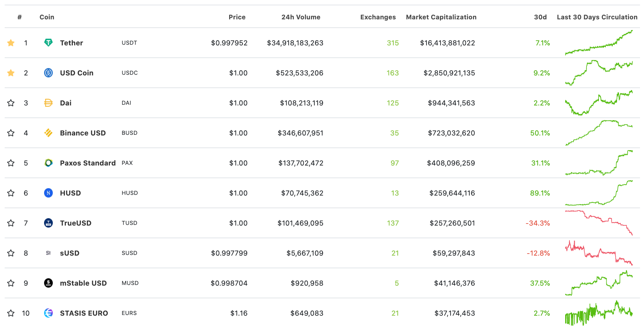
Task: Click Dai's 30-day circulation sparkline
Action: pyautogui.click(x=599, y=103)
